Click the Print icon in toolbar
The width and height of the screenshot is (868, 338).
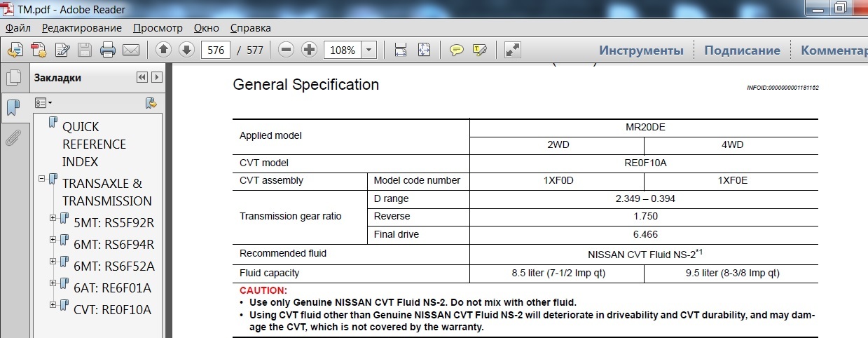[x=107, y=50]
